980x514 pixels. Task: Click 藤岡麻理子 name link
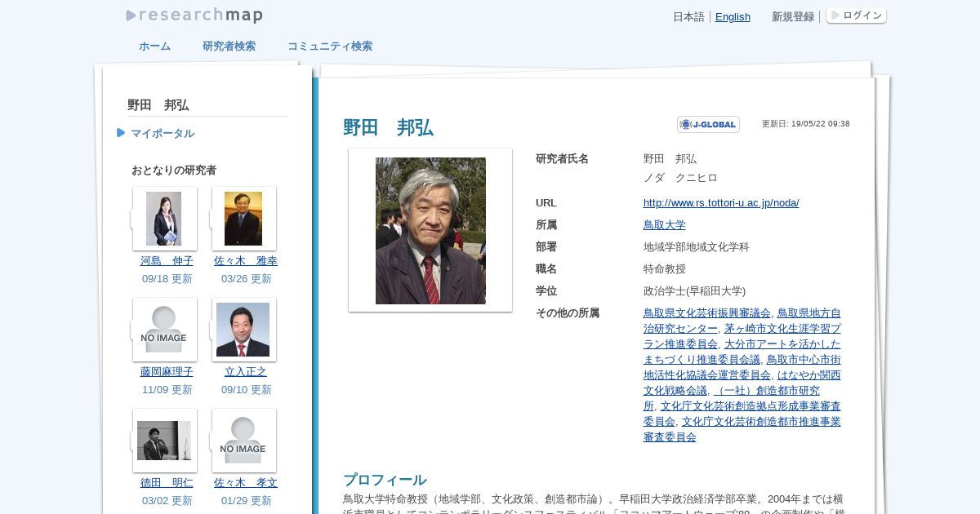click(x=167, y=372)
